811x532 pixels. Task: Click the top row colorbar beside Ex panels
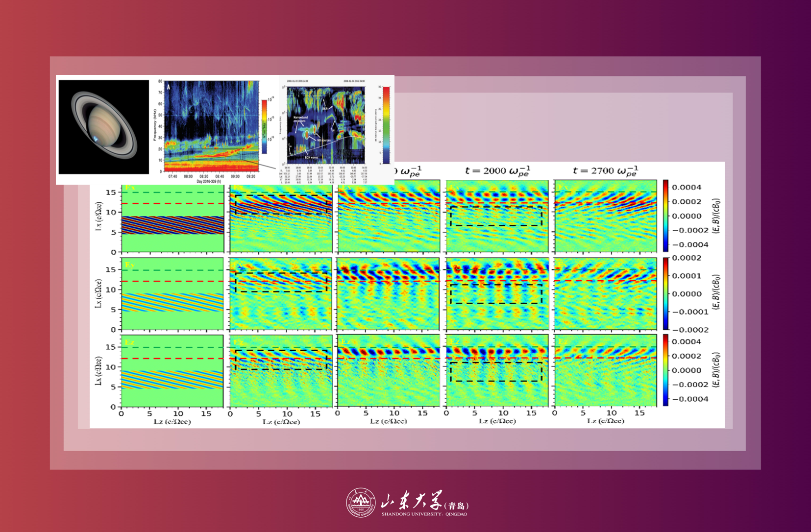665,216
